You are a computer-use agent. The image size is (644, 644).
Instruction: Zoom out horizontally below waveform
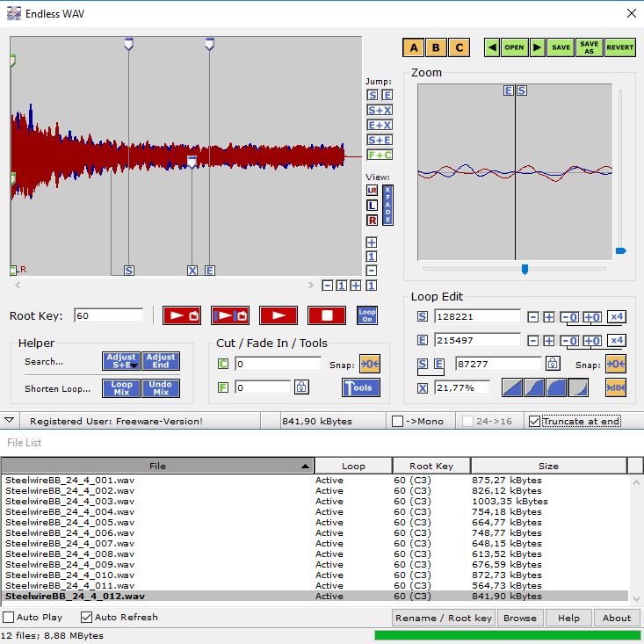tap(328, 286)
